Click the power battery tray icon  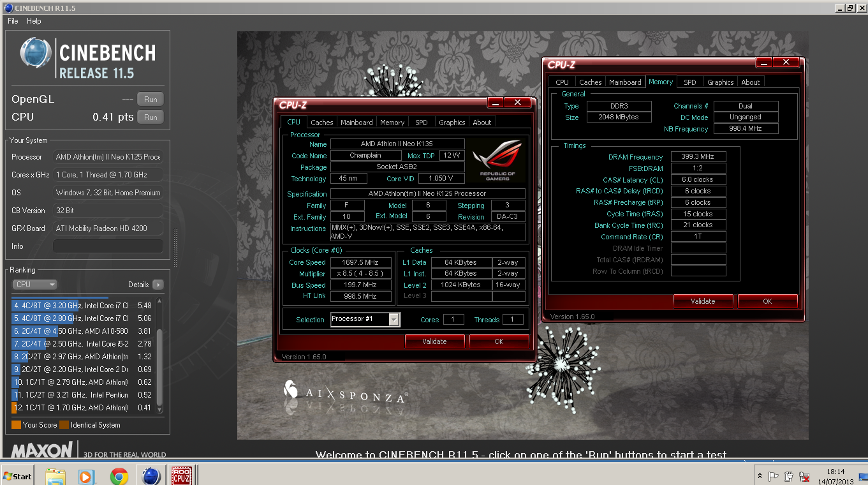coord(789,476)
